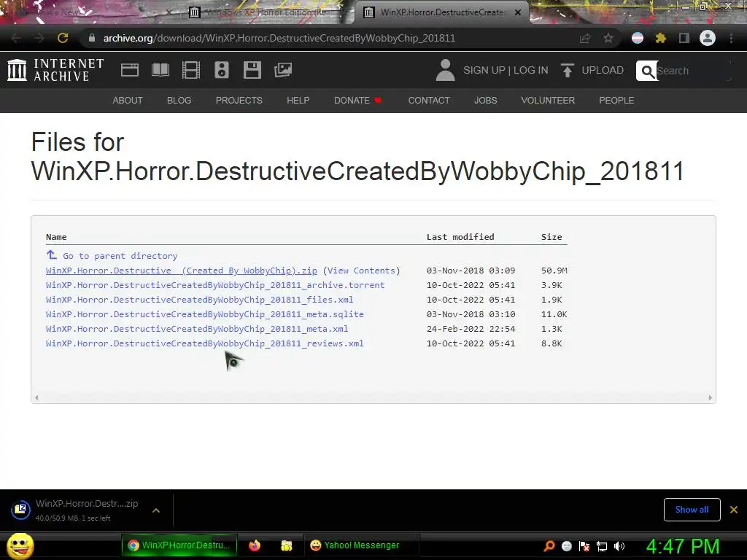Open the Texts book icon
This screenshot has width=747, height=560.
point(160,70)
